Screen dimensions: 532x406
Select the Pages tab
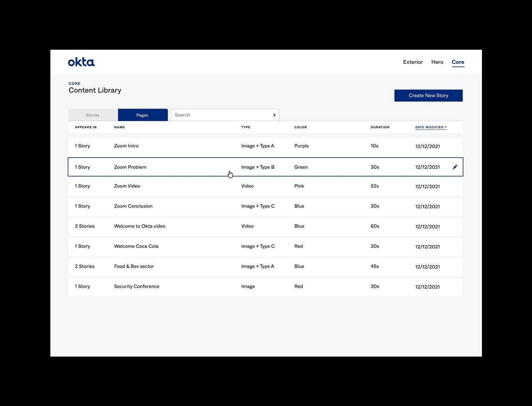point(143,115)
